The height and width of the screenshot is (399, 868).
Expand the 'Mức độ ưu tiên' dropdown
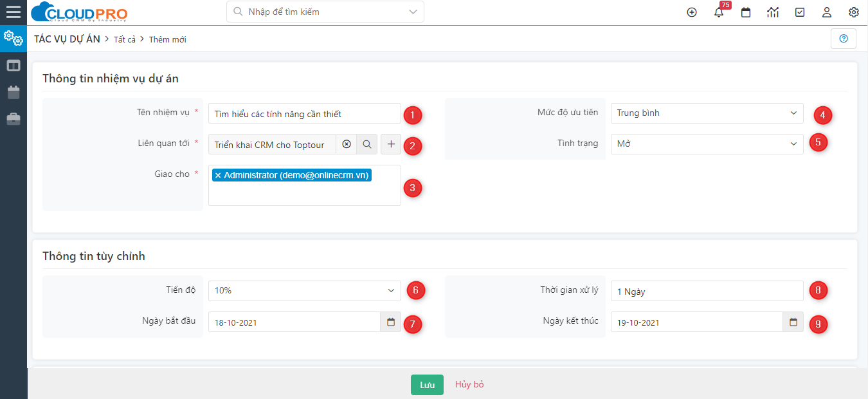click(707, 113)
